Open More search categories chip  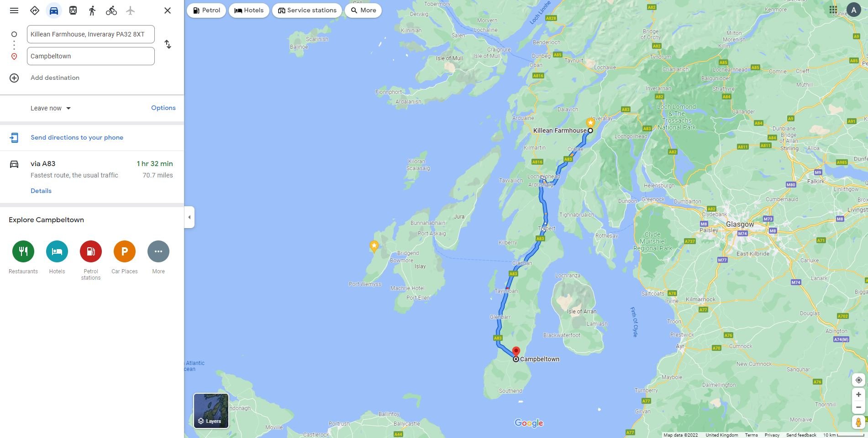tap(363, 10)
